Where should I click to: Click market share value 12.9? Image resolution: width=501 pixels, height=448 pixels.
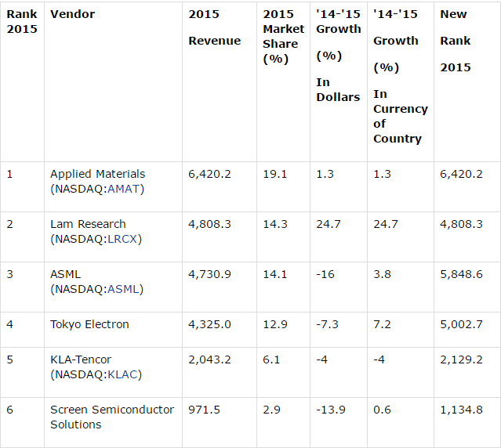click(274, 324)
